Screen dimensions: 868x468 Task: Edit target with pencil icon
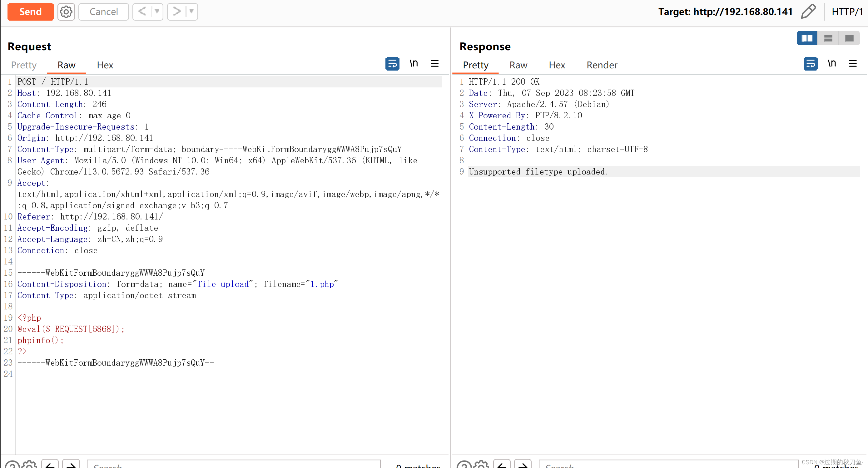pos(808,12)
